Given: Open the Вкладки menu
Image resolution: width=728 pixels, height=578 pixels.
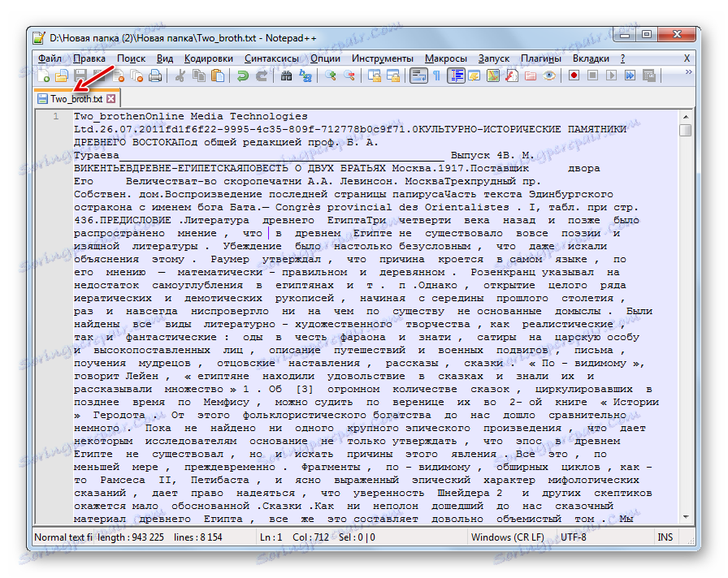Looking at the screenshot, I should (591, 58).
